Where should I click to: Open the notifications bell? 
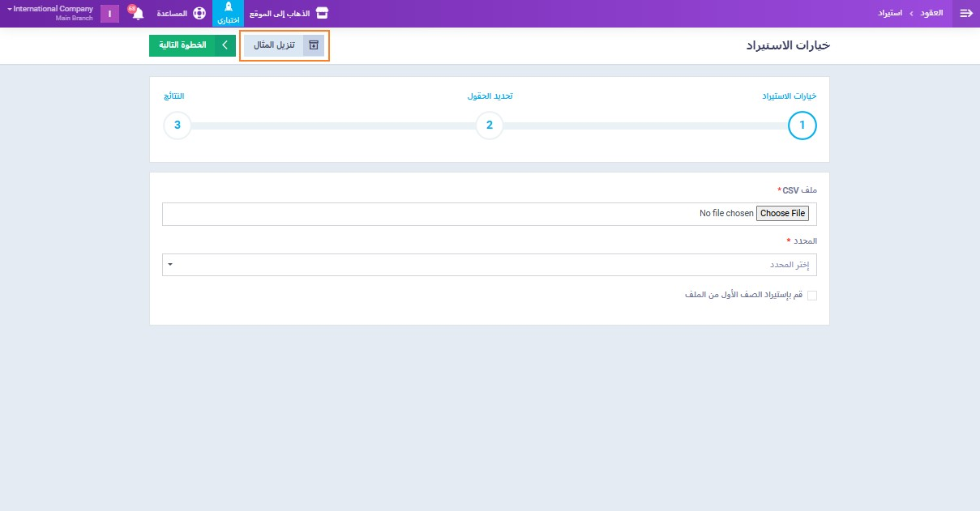[x=138, y=14]
